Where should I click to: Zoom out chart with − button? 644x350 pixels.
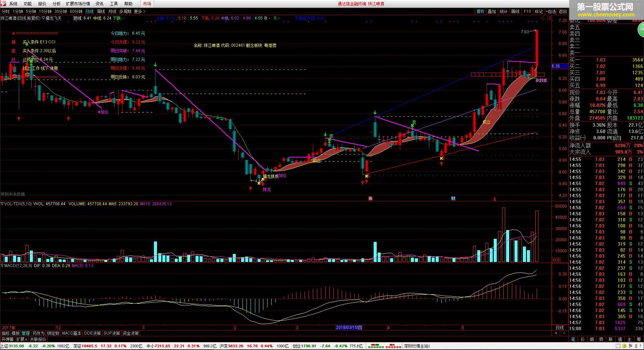[x=564, y=333]
